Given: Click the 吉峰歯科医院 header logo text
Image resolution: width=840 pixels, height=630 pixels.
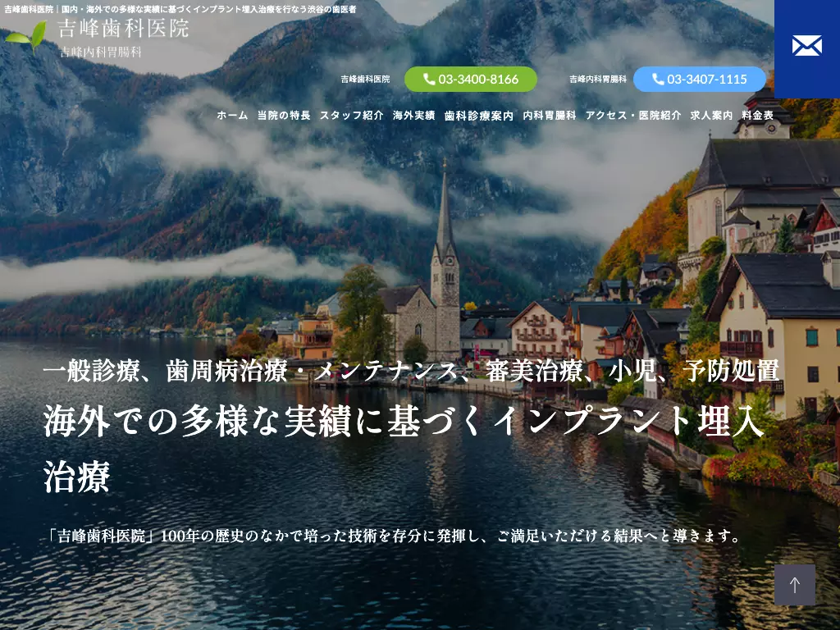Looking at the screenshot, I should (123, 29).
